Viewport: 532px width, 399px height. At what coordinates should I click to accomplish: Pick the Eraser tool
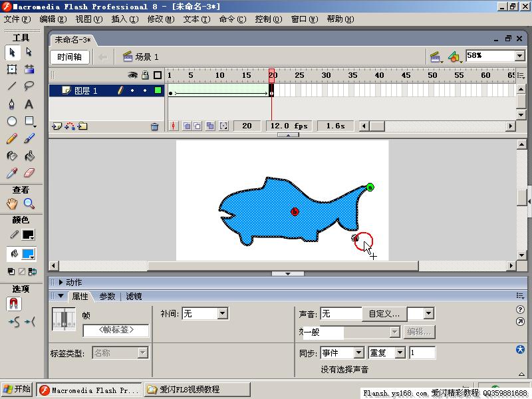coord(29,173)
